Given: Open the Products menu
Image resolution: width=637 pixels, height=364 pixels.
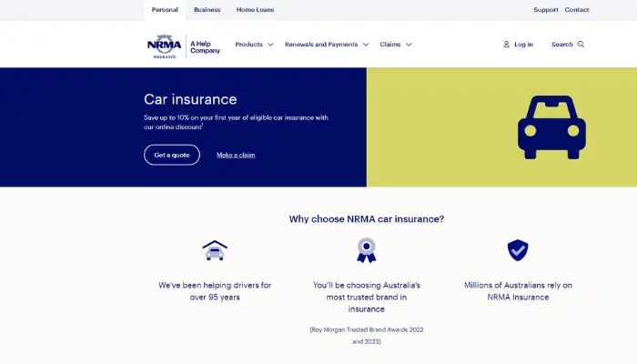Looking at the screenshot, I should pos(249,45).
